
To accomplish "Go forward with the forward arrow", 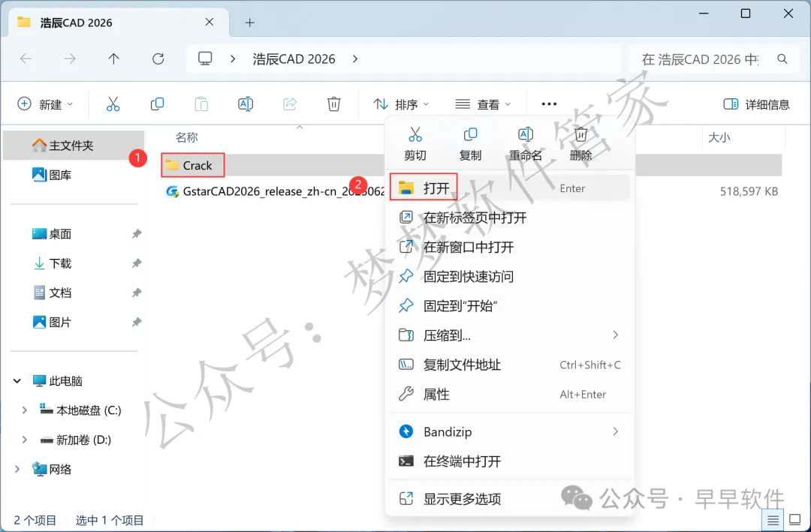I will [x=70, y=59].
